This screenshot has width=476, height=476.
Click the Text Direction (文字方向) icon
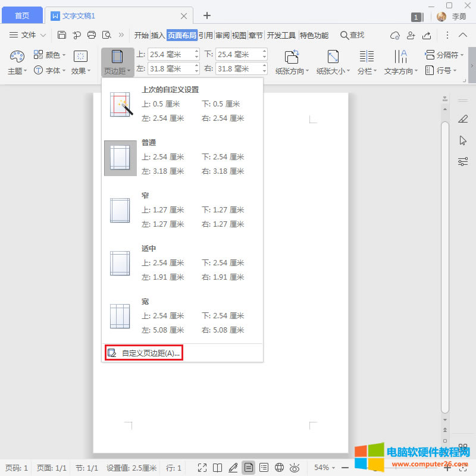click(401, 57)
